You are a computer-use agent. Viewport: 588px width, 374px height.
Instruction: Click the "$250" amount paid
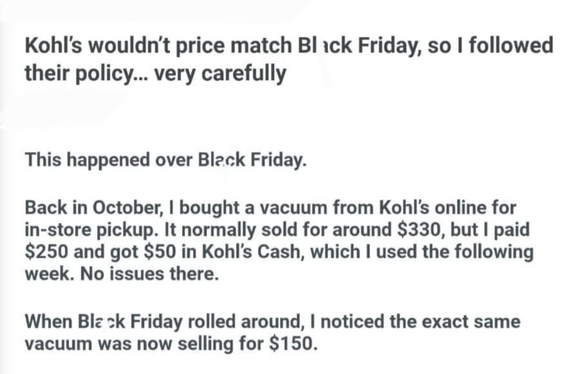click(47, 252)
